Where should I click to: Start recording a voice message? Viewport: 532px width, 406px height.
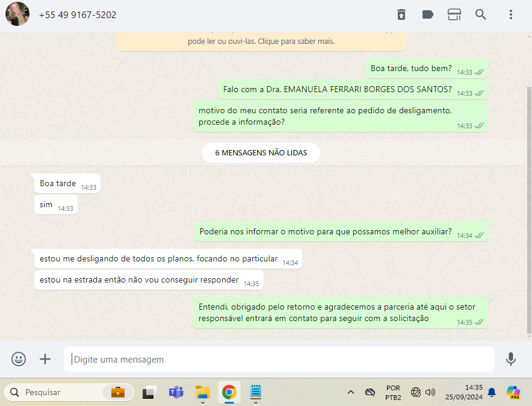click(x=510, y=359)
